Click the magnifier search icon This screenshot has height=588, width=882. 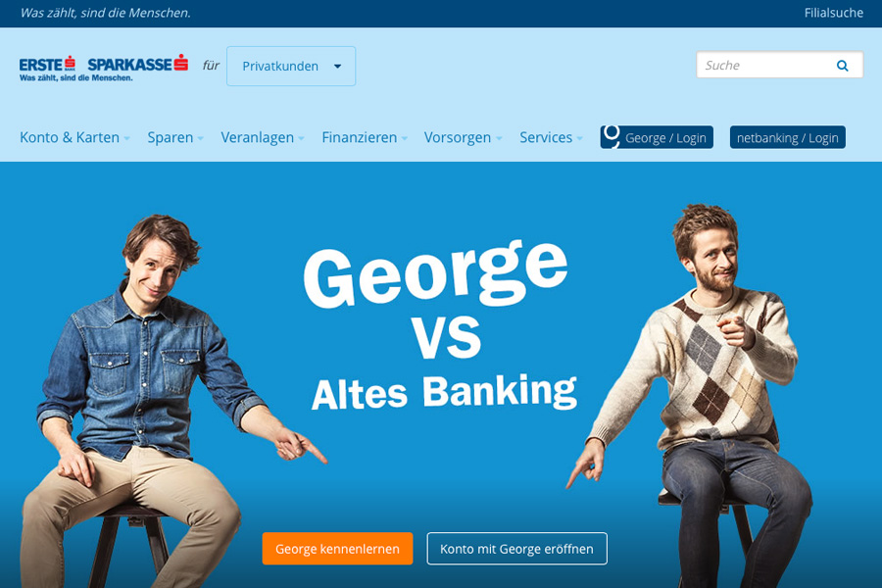coord(842,66)
